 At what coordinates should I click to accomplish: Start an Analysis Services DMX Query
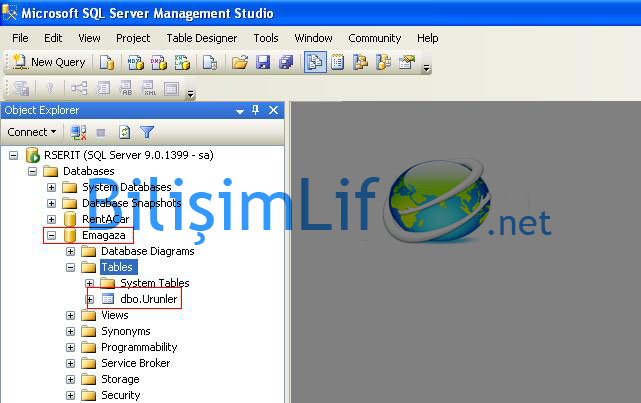point(159,63)
